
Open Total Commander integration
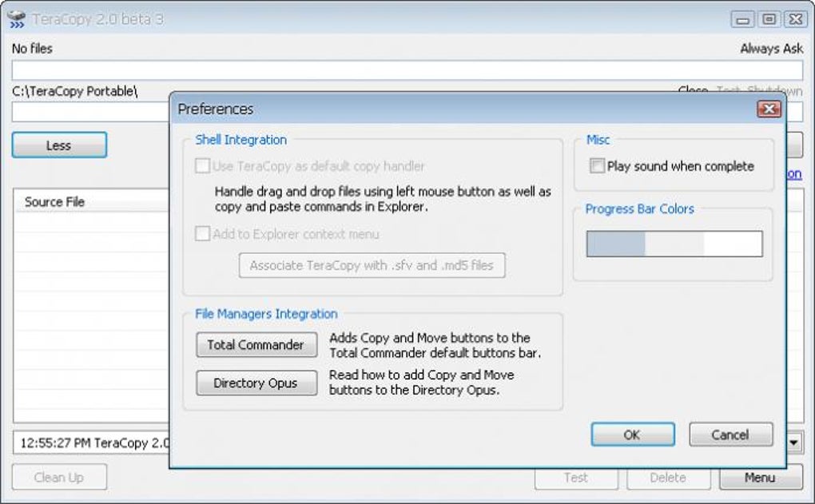coord(256,344)
